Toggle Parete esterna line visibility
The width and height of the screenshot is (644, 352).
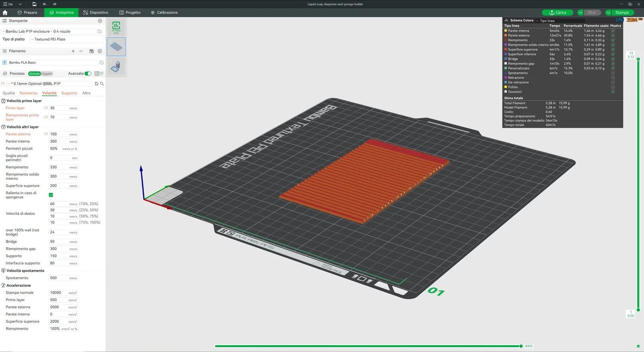pyautogui.click(x=613, y=35)
